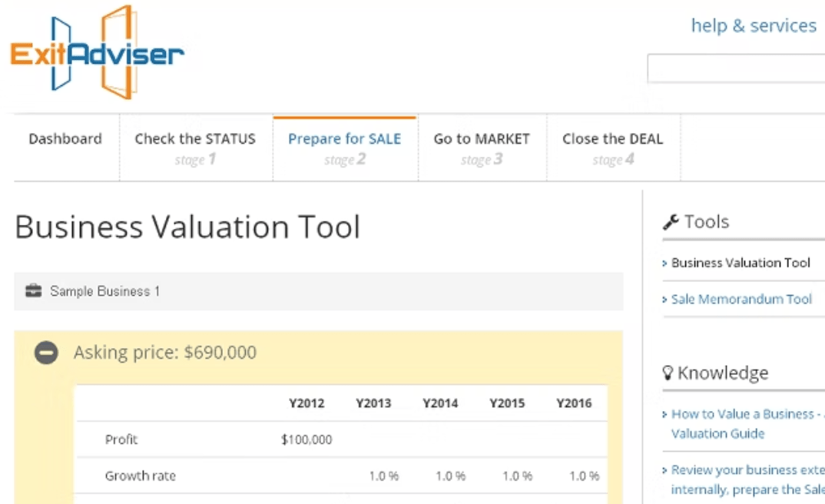
Task: Open the Review your business link
Action: (x=747, y=479)
